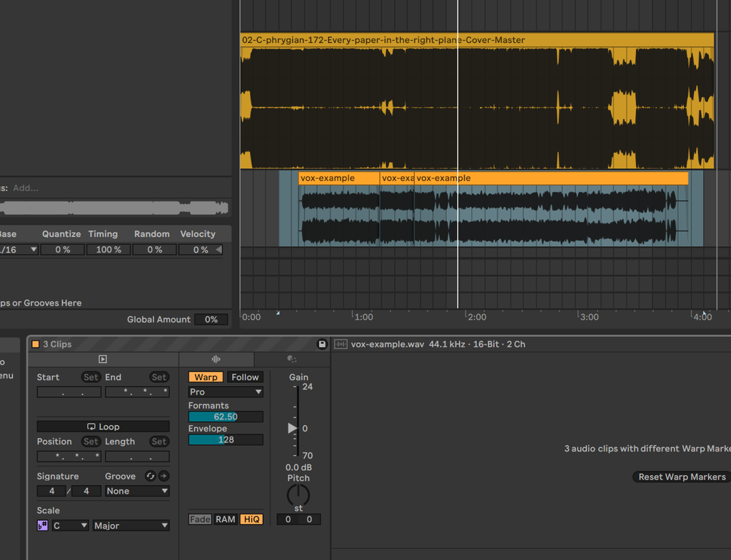Open the Groove None dropdown
Image resolution: width=731 pixels, height=560 pixels.
[x=137, y=491]
